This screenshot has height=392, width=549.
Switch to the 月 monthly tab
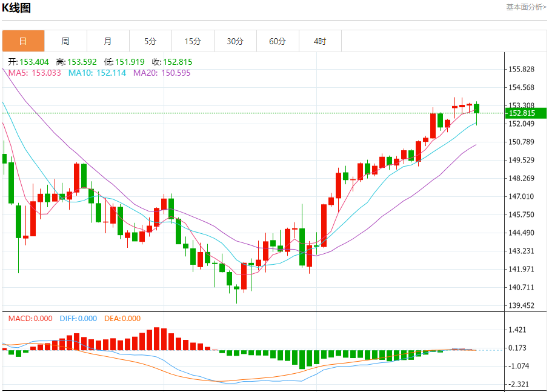pyautogui.click(x=108, y=41)
